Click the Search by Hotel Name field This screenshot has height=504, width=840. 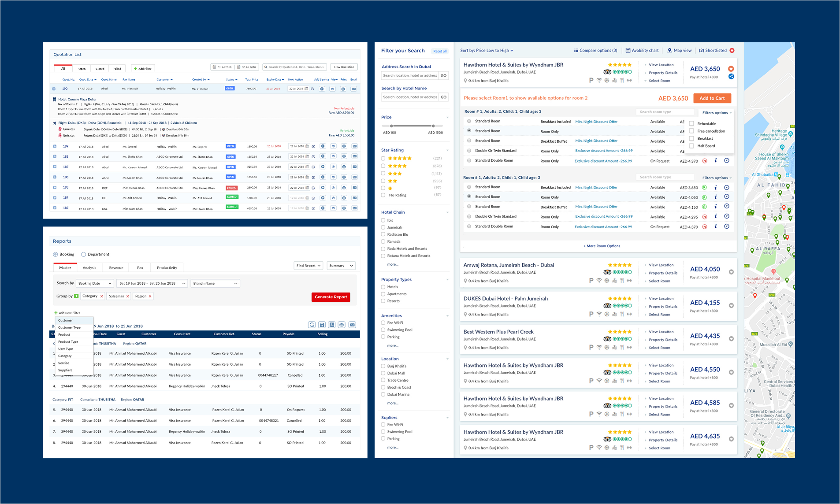[410, 97]
